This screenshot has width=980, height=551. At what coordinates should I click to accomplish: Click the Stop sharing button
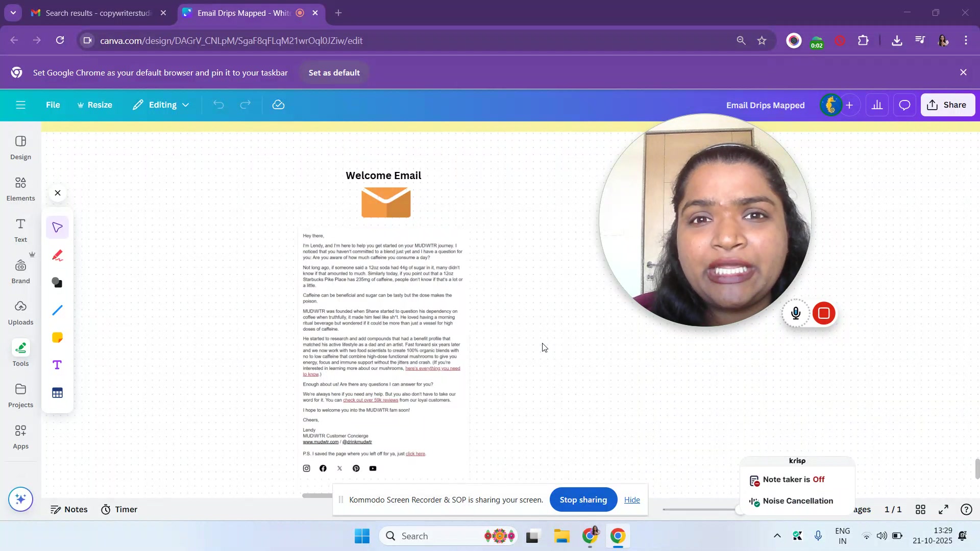(583, 500)
